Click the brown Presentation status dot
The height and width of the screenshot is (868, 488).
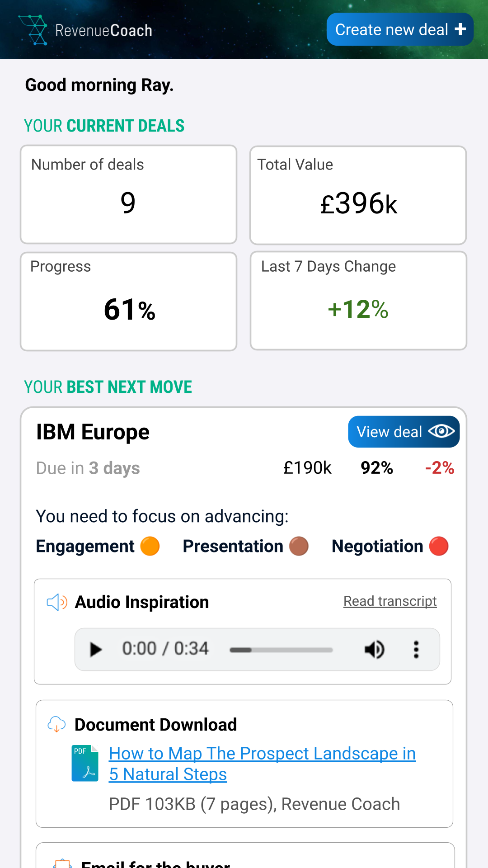299,546
